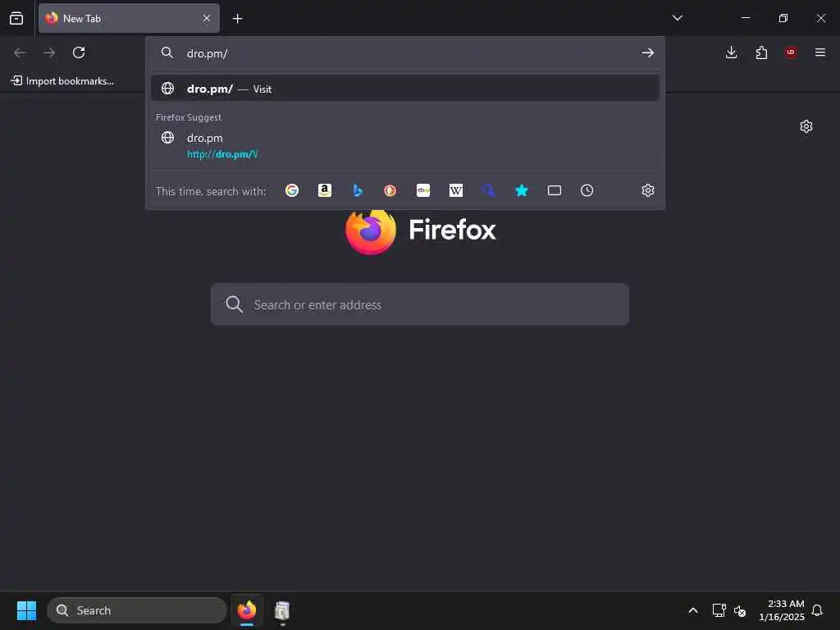840x630 pixels.
Task: Click the Search or enter address box
Action: tap(420, 304)
